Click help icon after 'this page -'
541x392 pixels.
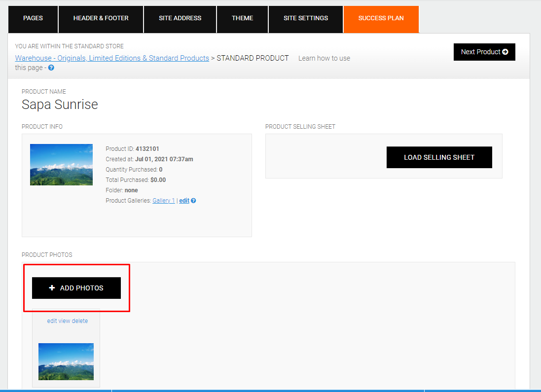[51, 68]
